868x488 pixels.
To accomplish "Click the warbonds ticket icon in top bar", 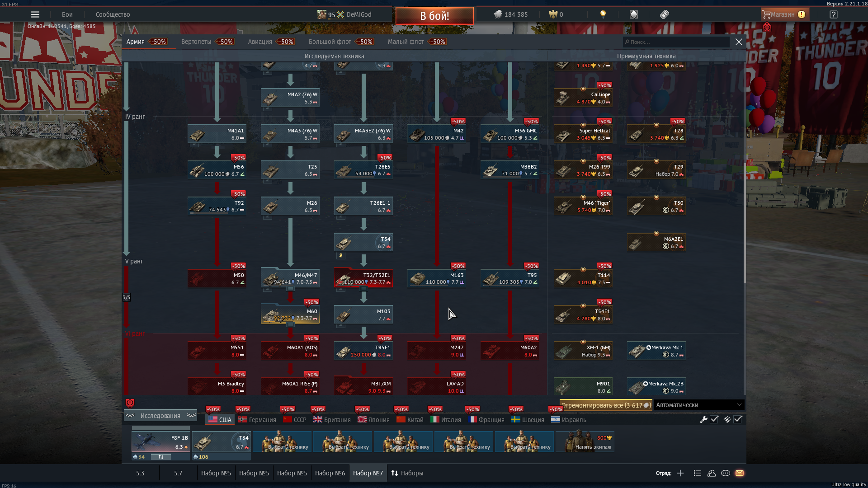I will (x=664, y=14).
